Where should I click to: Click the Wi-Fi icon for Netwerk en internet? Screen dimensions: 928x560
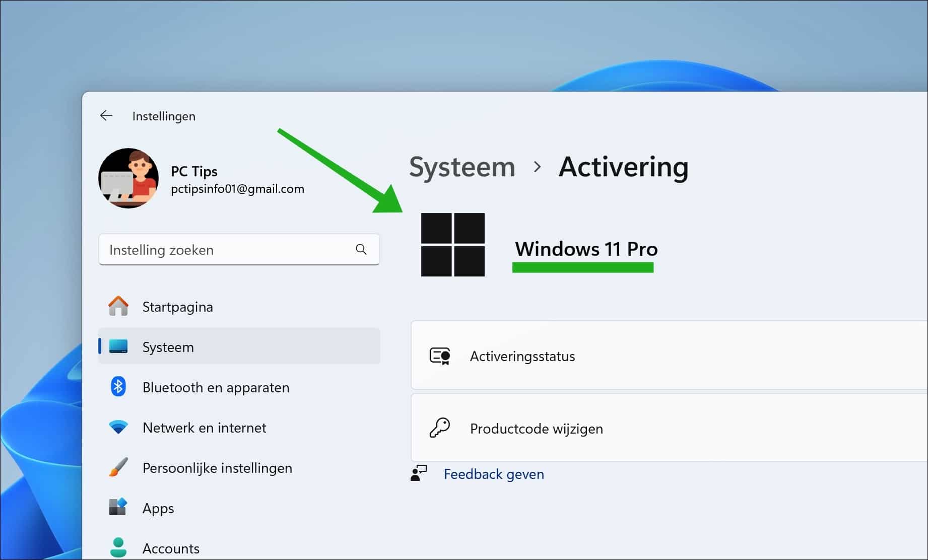[117, 427]
